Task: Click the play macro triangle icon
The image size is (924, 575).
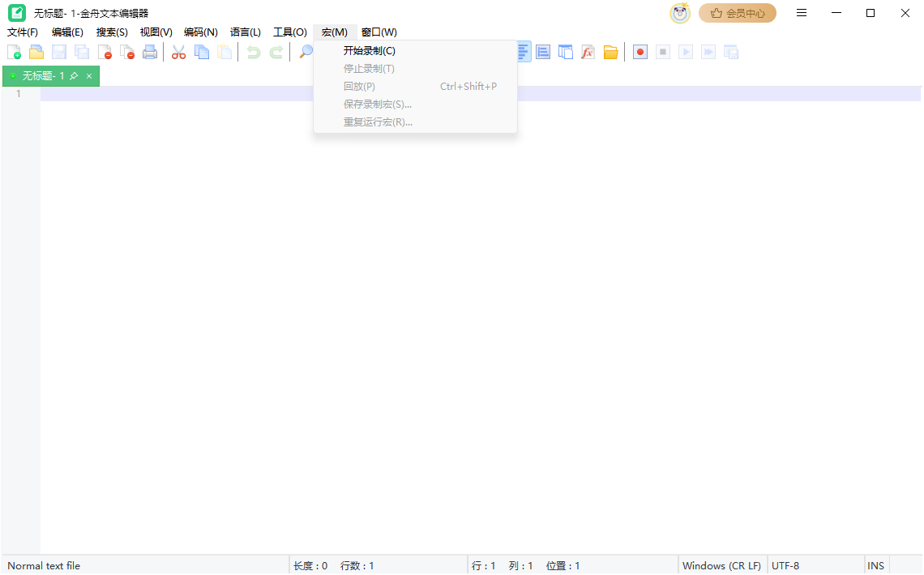Action: pyautogui.click(x=686, y=52)
